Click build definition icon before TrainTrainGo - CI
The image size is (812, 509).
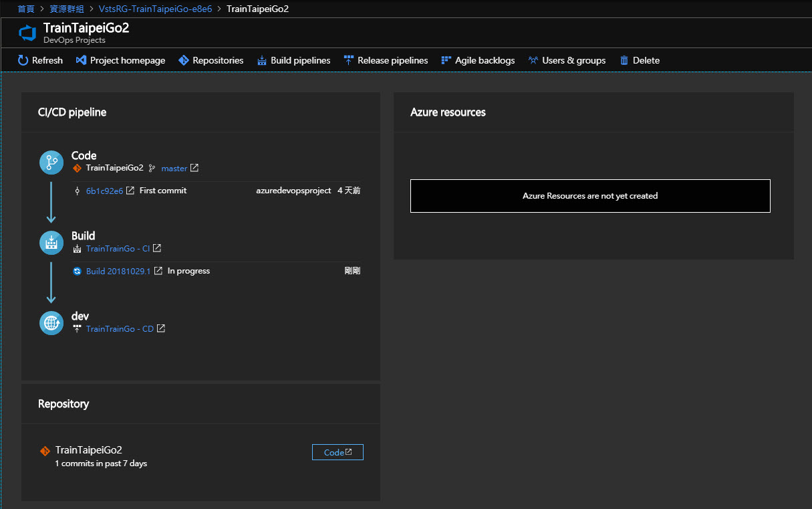(x=77, y=249)
